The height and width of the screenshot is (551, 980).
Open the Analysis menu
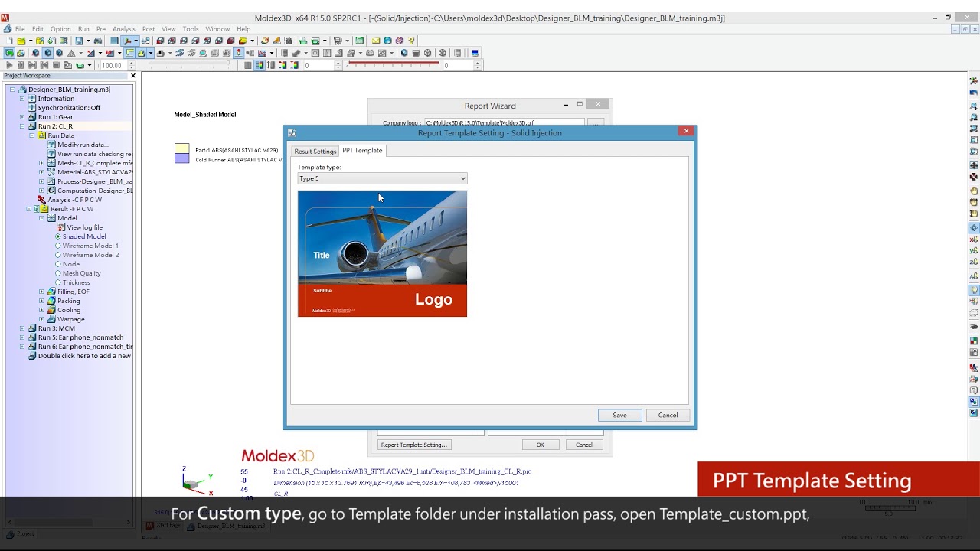[x=123, y=29]
